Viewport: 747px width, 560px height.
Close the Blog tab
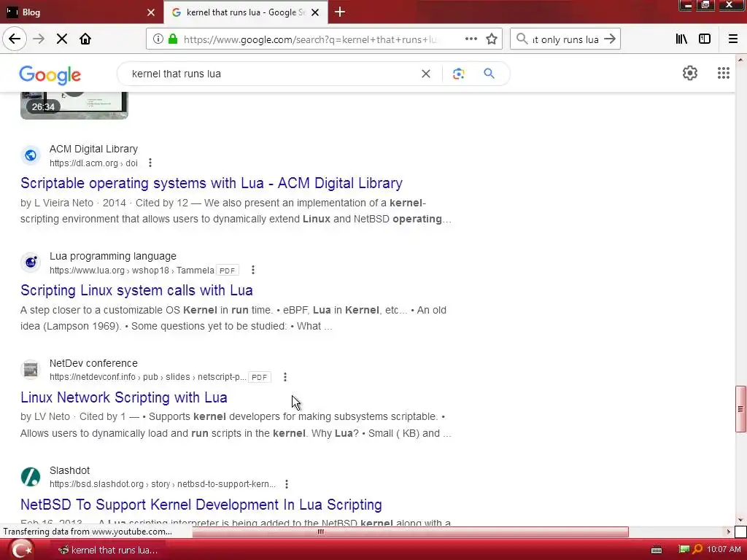tap(151, 12)
